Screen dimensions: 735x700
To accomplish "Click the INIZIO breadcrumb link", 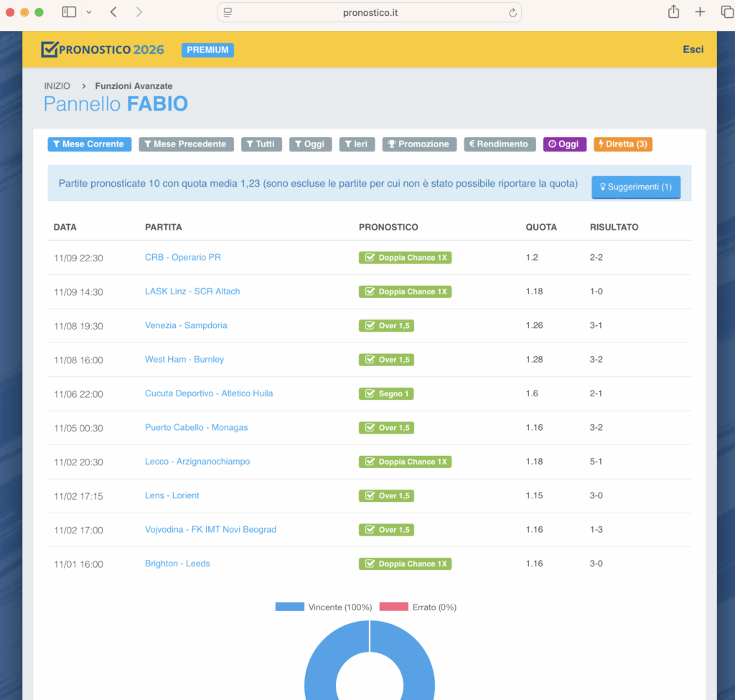I will click(x=57, y=86).
